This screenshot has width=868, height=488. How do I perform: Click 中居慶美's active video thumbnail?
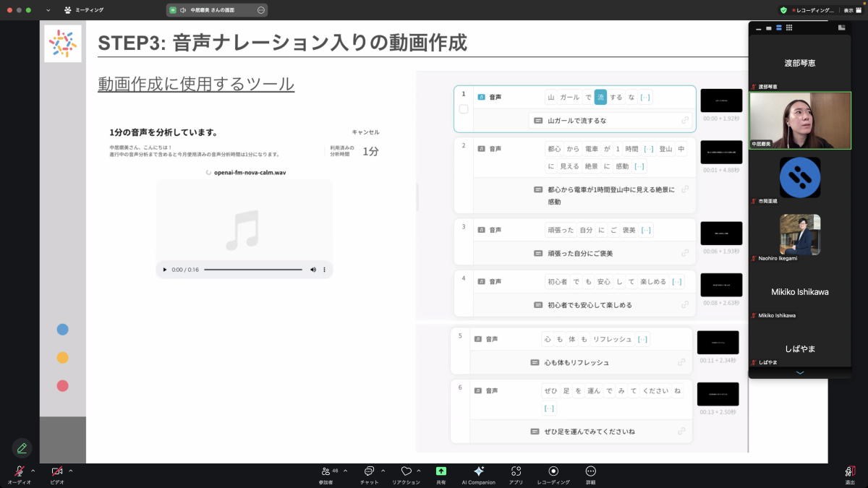(x=799, y=120)
